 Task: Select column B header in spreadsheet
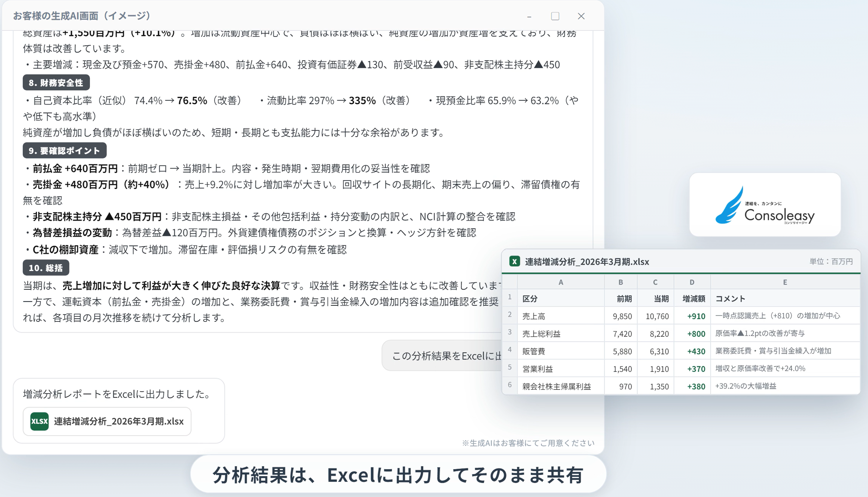621,282
